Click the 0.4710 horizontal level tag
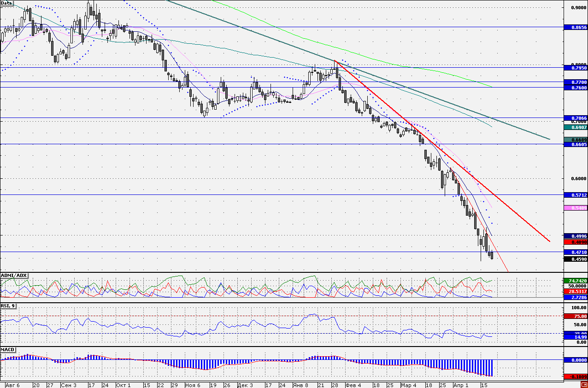This screenshot has height=388, width=588. pyautogui.click(x=576, y=252)
